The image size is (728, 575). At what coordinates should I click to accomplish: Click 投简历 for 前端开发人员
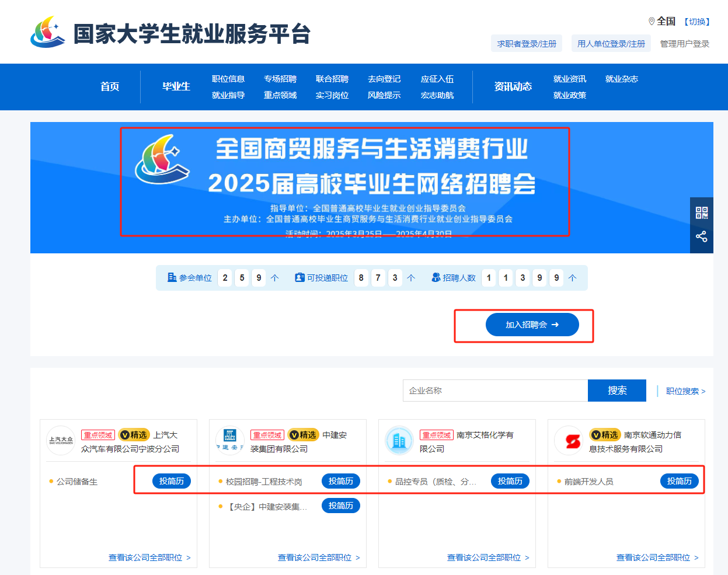(x=680, y=481)
